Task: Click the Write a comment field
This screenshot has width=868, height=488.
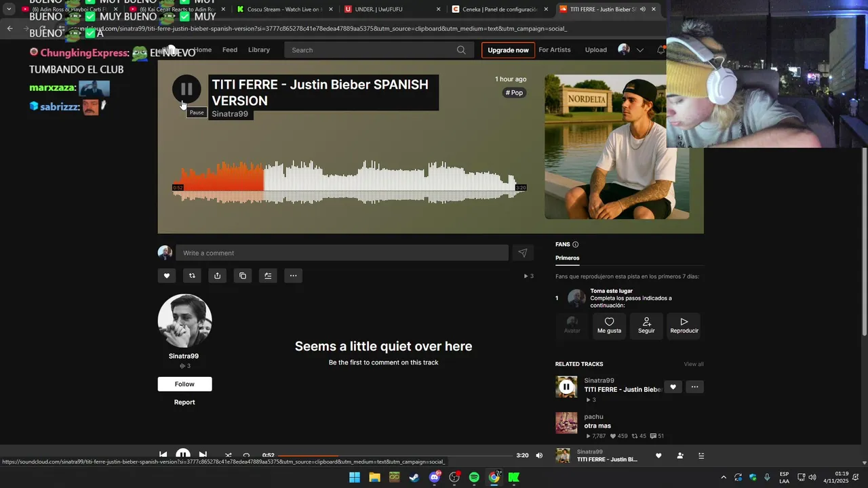Action: click(342, 253)
